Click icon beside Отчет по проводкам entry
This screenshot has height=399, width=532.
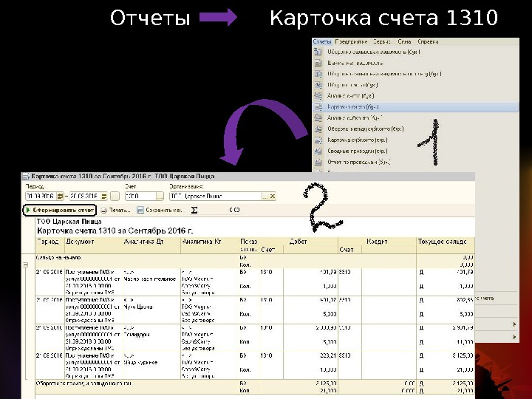318,162
